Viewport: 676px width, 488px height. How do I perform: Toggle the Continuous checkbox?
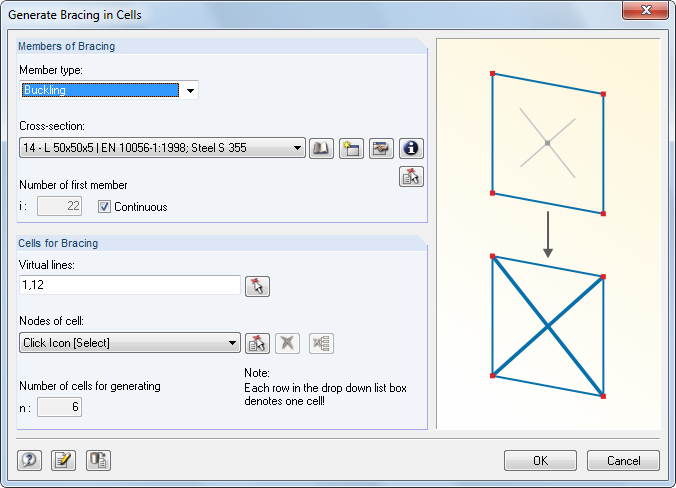pyautogui.click(x=104, y=207)
